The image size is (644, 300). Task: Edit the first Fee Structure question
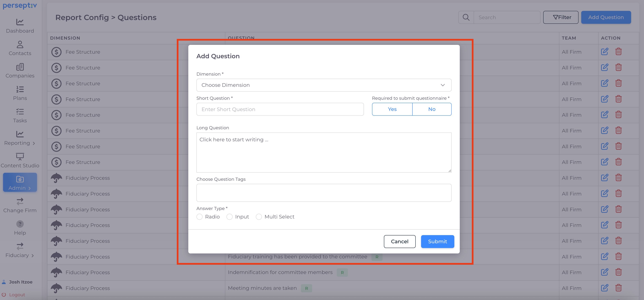tap(604, 52)
